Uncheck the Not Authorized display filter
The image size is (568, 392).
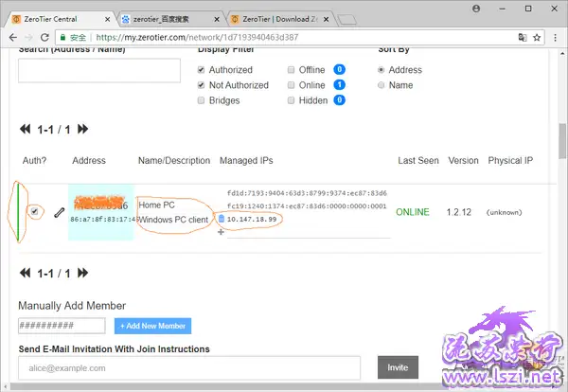201,85
